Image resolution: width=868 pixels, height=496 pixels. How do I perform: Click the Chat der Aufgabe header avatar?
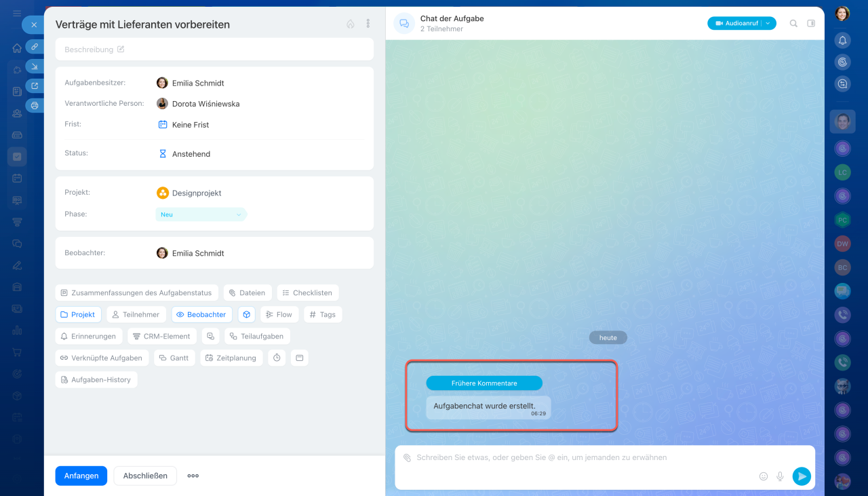[404, 23]
